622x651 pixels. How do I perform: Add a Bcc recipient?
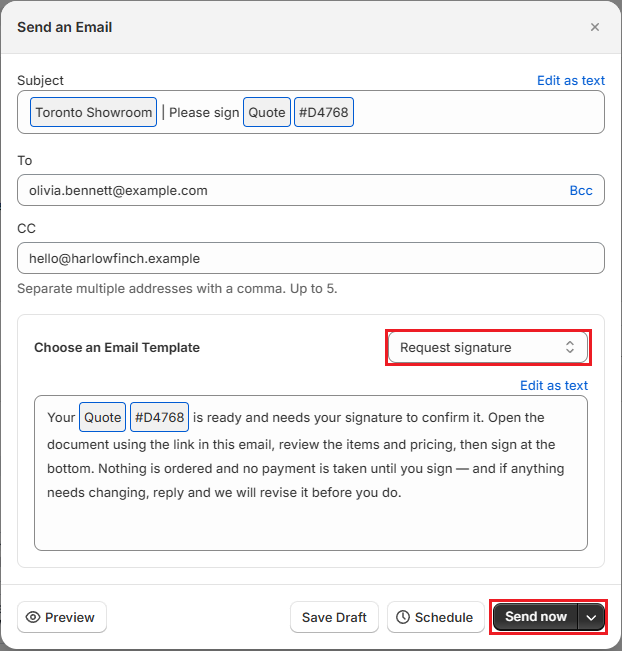(580, 190)
